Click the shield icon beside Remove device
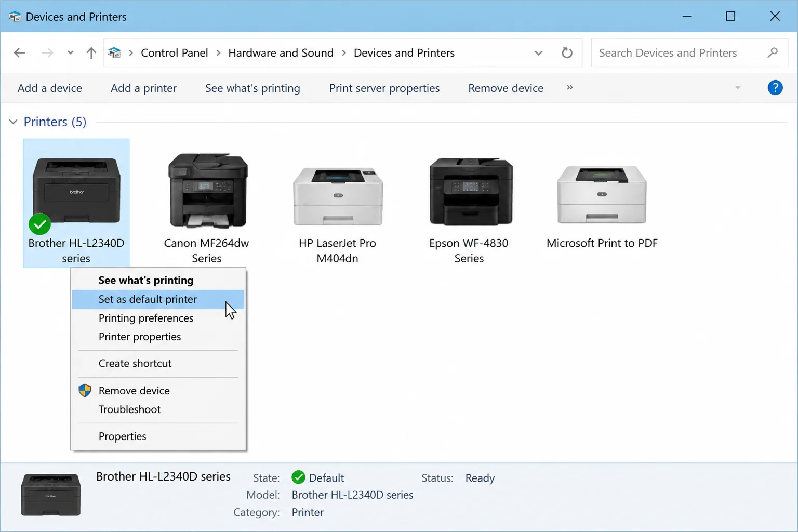This screenshot has width=798, height=532. tap(85, 391)
